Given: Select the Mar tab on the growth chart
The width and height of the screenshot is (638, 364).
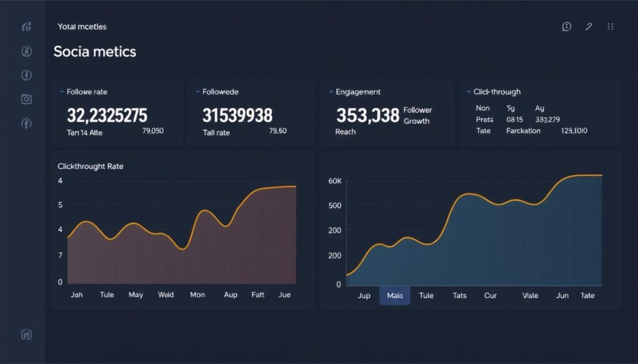Looking at the screenshot, I should click(x=394, y=296).
